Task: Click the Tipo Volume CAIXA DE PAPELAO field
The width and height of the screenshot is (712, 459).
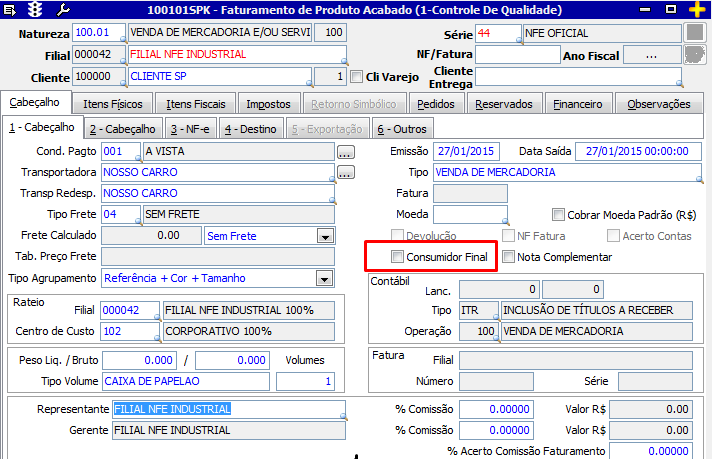Action: click(186, 381)
